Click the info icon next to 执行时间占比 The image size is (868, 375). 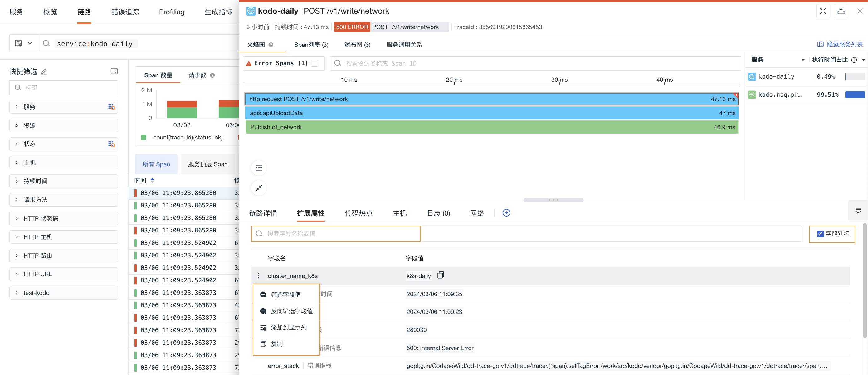pos(854,60)
